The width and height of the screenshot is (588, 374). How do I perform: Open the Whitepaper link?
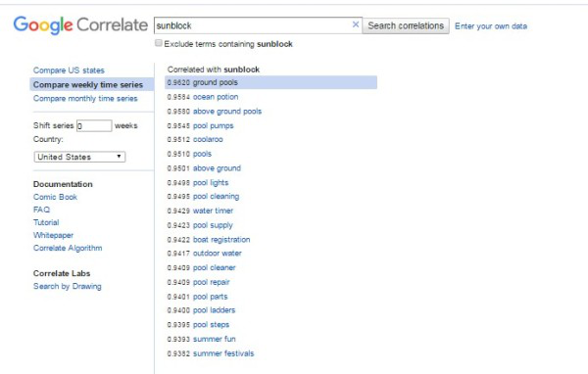click(53, 235)
